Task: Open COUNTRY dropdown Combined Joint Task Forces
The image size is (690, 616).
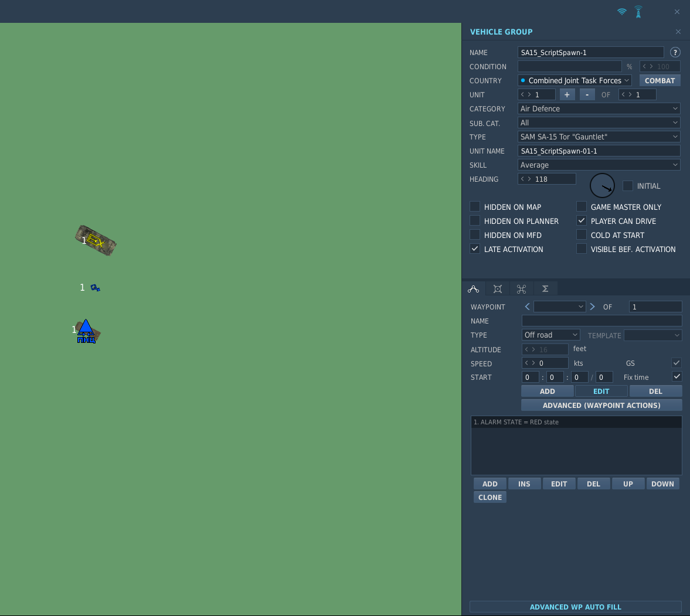Action: click(x=575, y=81)
